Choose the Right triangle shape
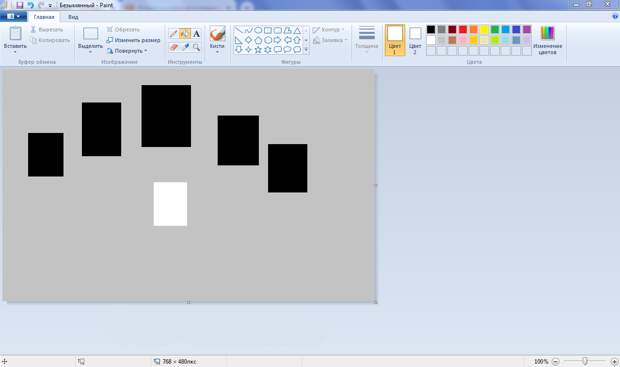The height and width of the screenshot is (367, 620). tap(238, 40)
